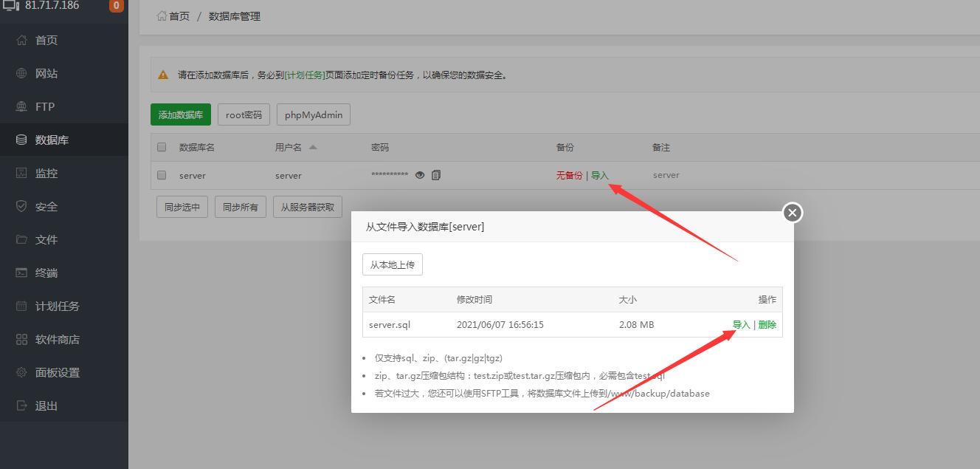Delete the server.sql backup file
Image resolution: width=980 pixels, height=469 pixels.
[x=767, y=325]
